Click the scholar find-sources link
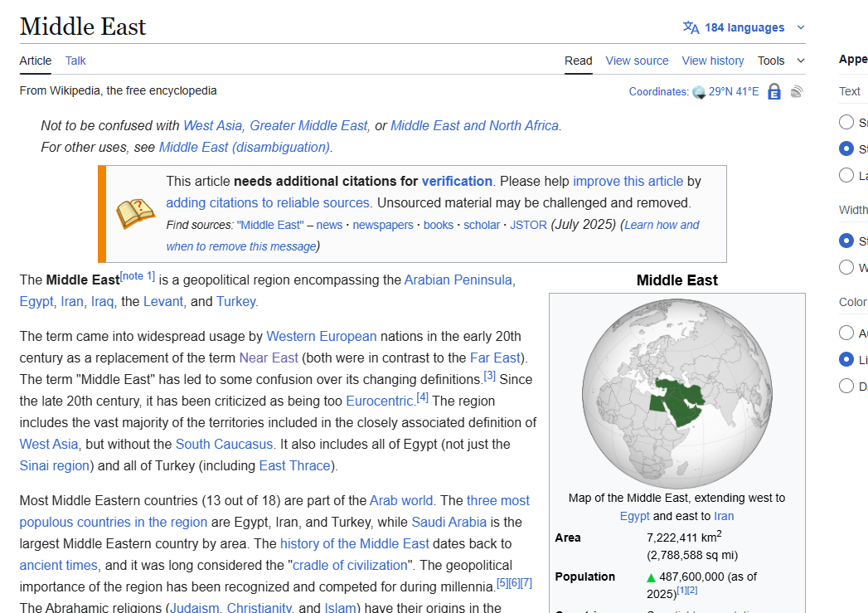Viewport: 868px width, 613px height. point(482,225)
